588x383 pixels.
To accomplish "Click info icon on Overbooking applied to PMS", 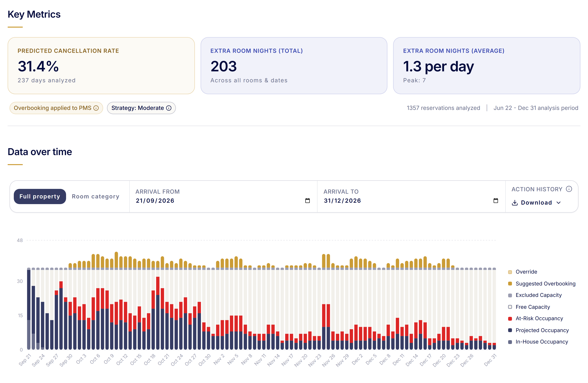I will (96, 108).
